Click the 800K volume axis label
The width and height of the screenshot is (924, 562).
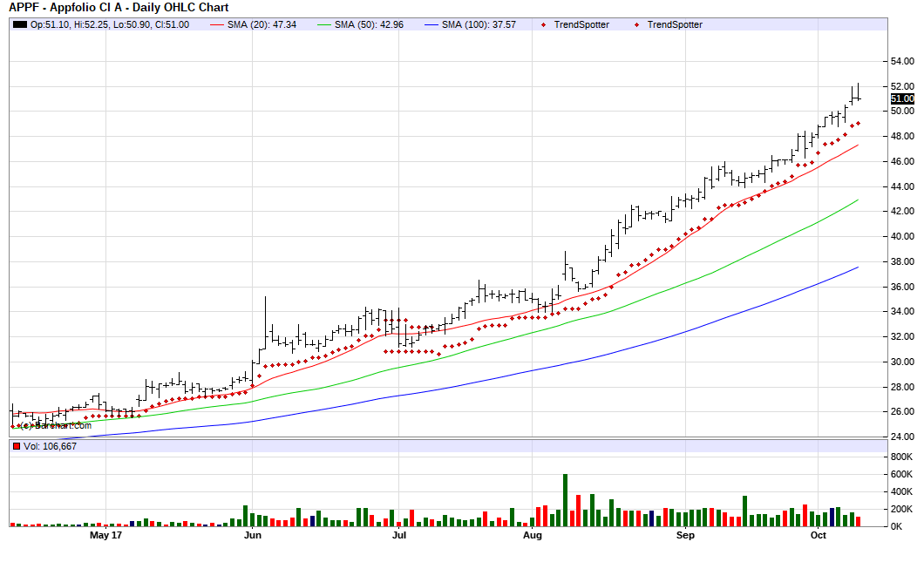point(901,457)
